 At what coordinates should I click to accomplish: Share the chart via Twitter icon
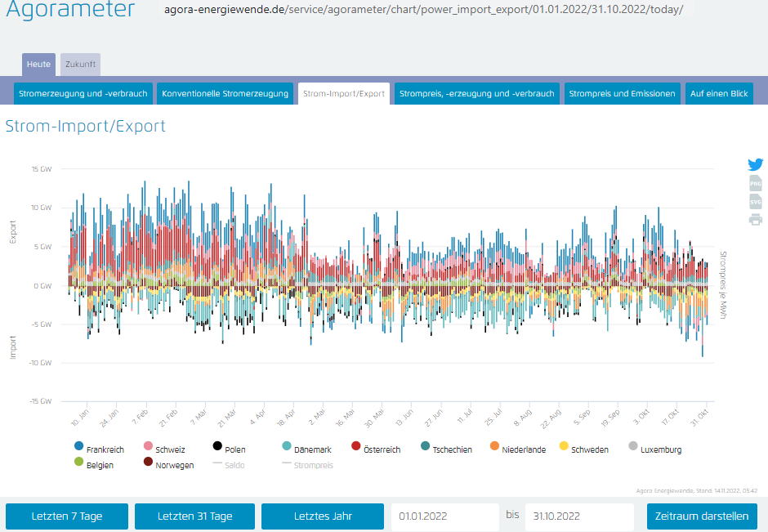click(756, 164)
